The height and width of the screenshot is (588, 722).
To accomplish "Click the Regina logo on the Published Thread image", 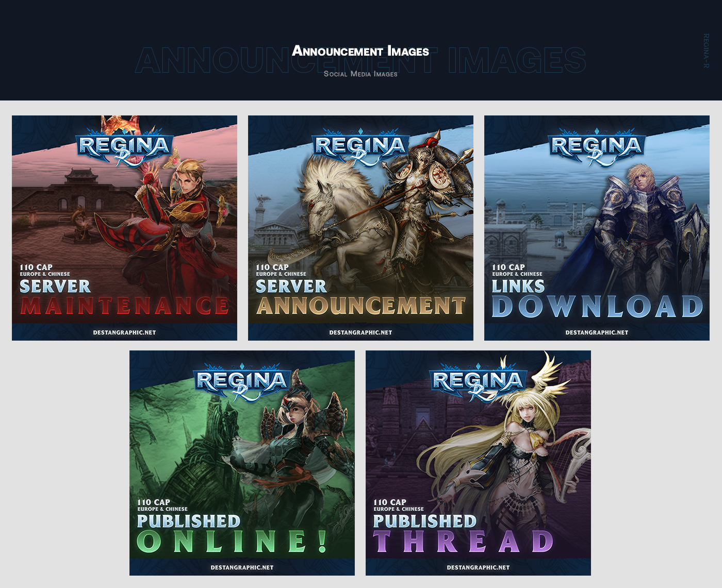I will (478, 382).
